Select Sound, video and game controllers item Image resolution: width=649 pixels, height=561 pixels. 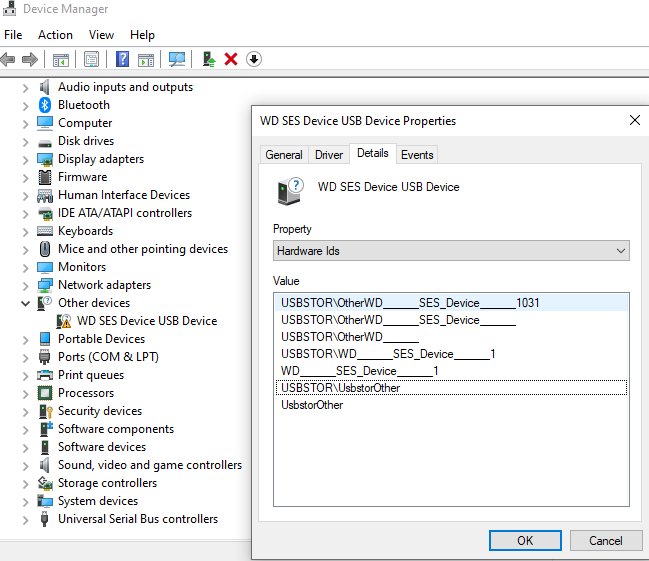click(150, 465)
